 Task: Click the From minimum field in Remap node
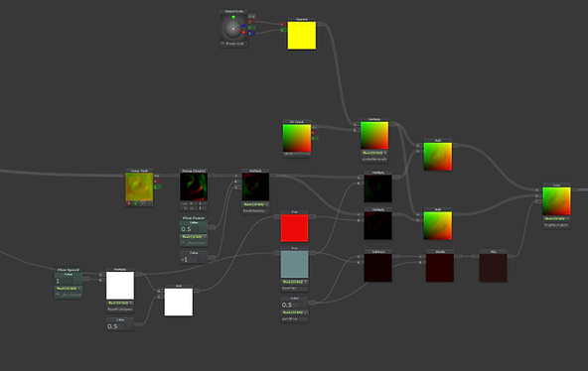(192, 203)
